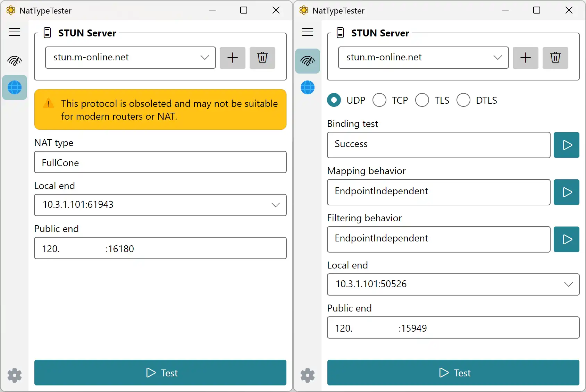Delete STUN server in left window
This screenshot has width=586, height=392.
point(262,58)
